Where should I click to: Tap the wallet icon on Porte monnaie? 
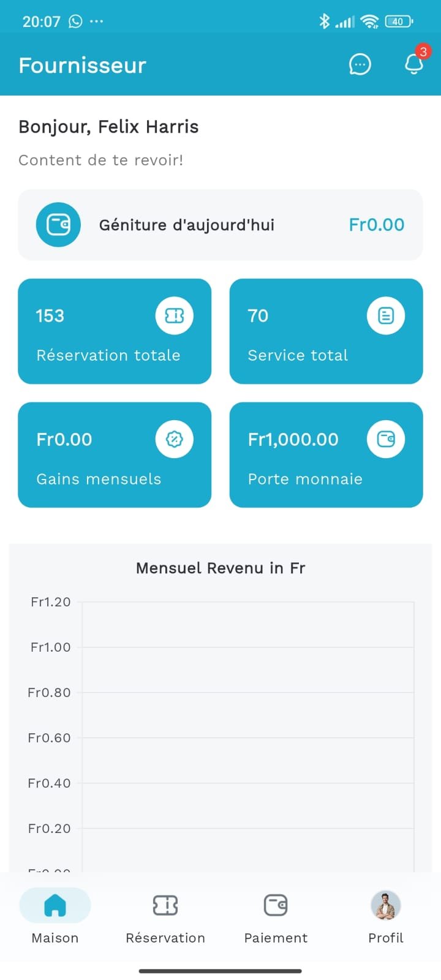coord(386,439)
